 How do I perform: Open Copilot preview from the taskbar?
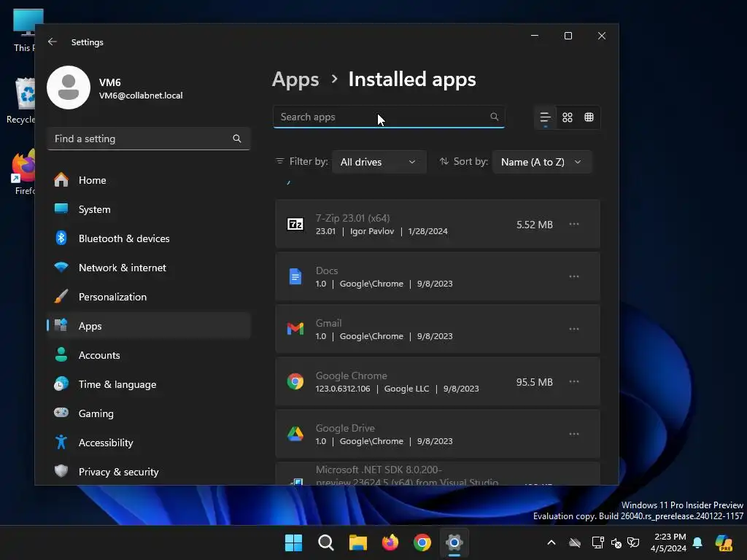[x=724, y=542]
